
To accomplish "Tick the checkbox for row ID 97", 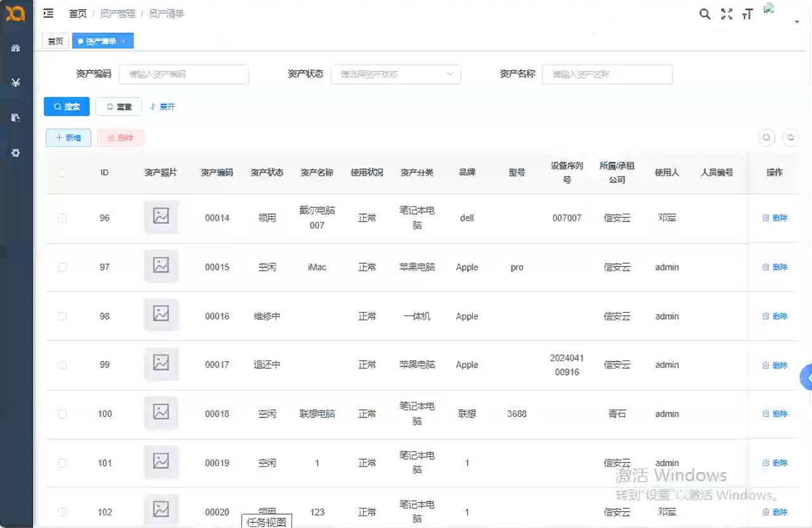I will (62, 267).
